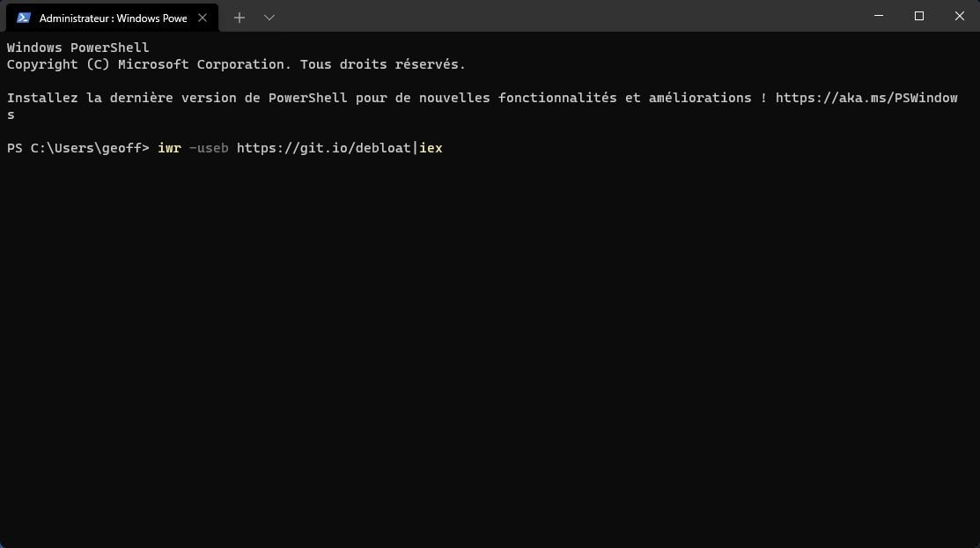Screen dimensions: 980x548
Task: Maximize the terminal window
Action: point(918,16)
